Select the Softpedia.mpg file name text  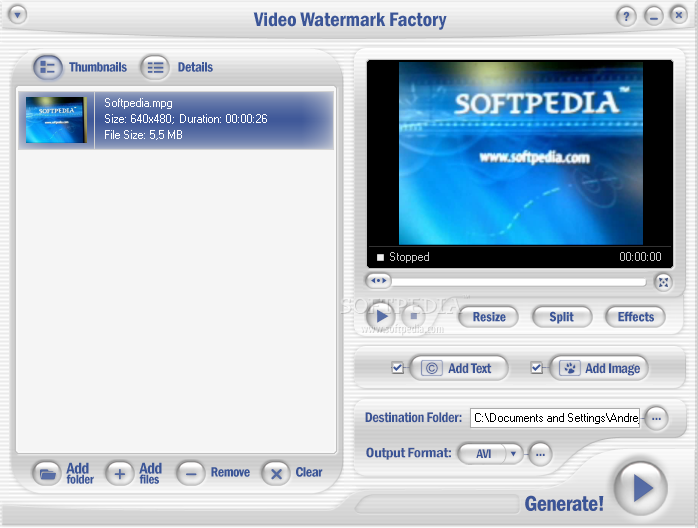tap(138, 103)
